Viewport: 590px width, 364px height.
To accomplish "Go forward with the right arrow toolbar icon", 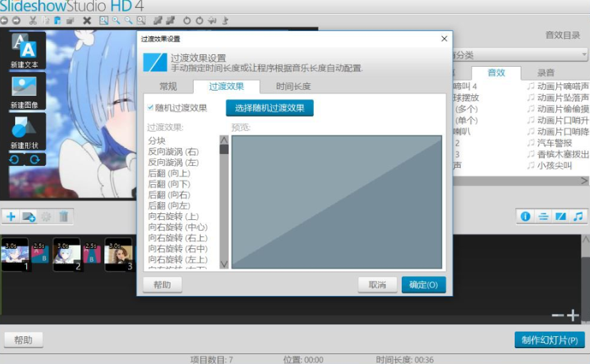I will tap(16, 20).
